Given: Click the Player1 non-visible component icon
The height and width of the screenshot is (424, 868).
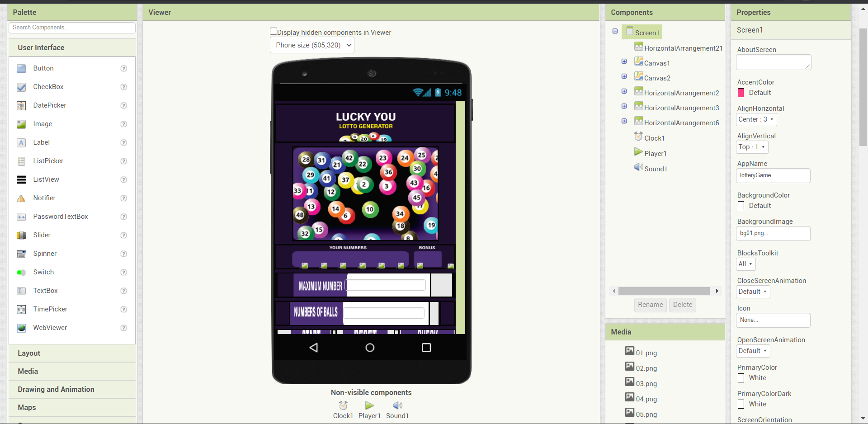Looking at the screenshot, I should tap(370, 405).
